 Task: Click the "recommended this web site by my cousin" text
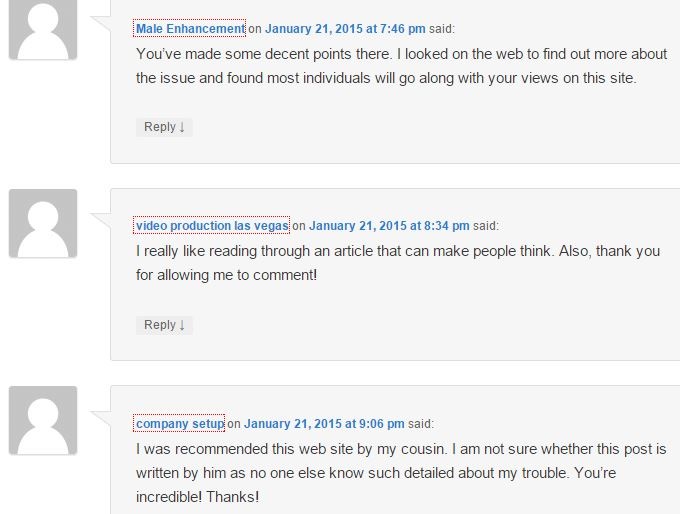(x=311, y=449)
